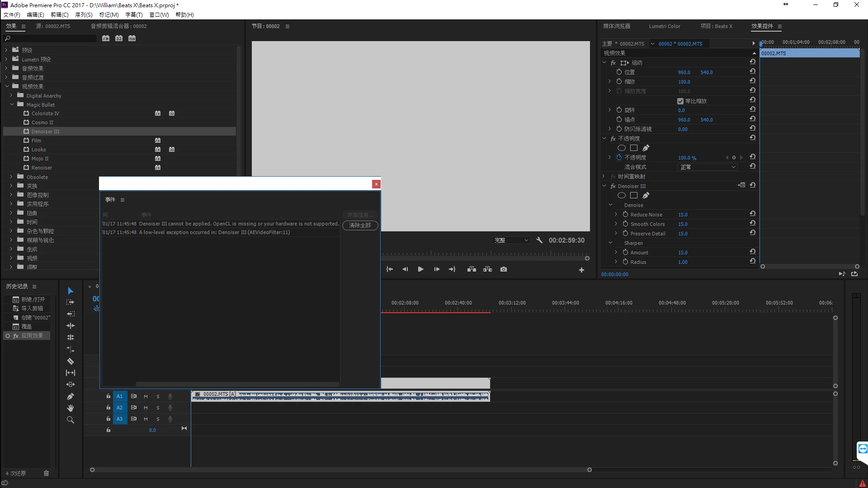Click trash icon in History panel
Viewport: 868px width, 488px height.
pyautogui.click(x=46, y=473)
